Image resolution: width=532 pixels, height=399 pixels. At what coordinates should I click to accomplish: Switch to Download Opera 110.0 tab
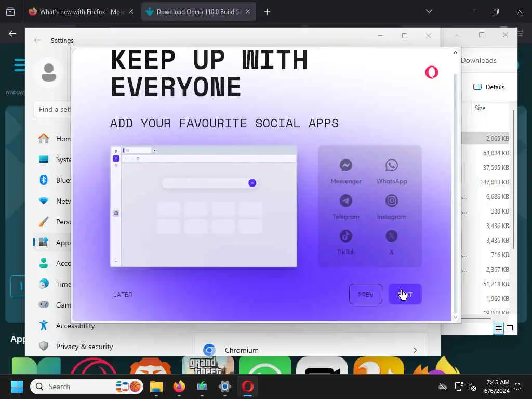tap(198, 12)
